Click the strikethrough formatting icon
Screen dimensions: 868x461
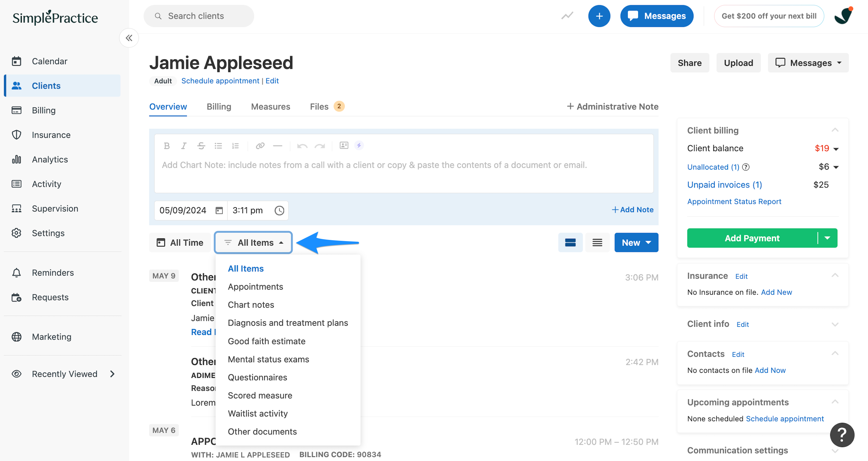tap(201, 146)
